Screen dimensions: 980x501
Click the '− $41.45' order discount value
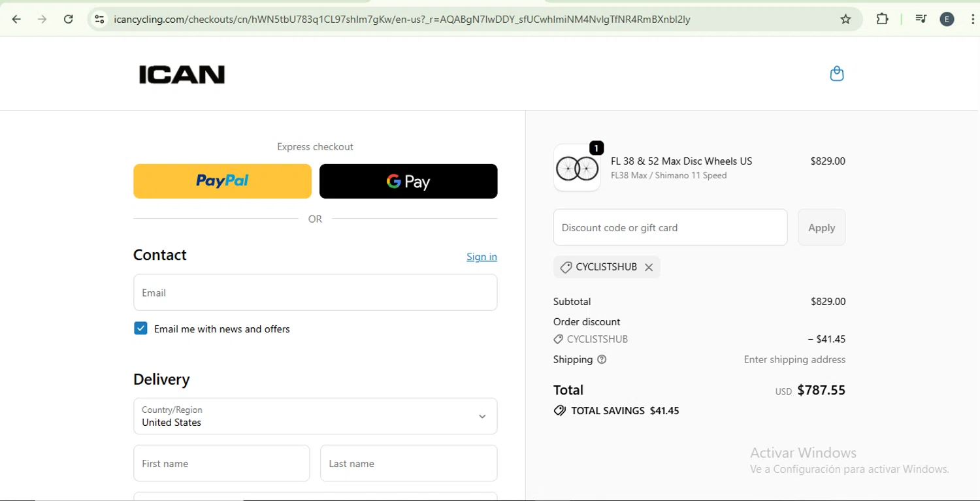tap(826, 339)
